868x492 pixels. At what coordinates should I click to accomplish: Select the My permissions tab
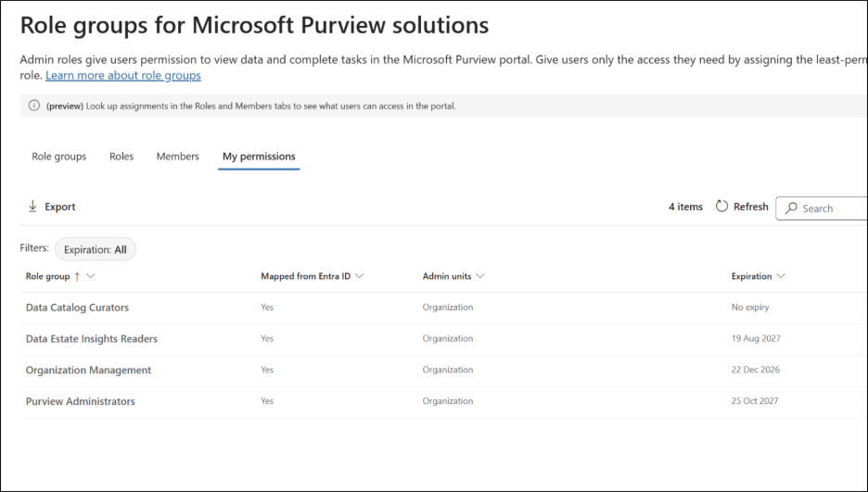click(259, 157)
